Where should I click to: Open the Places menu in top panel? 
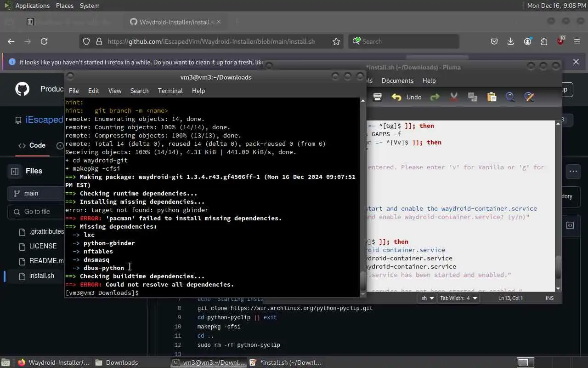pos(65,6)
